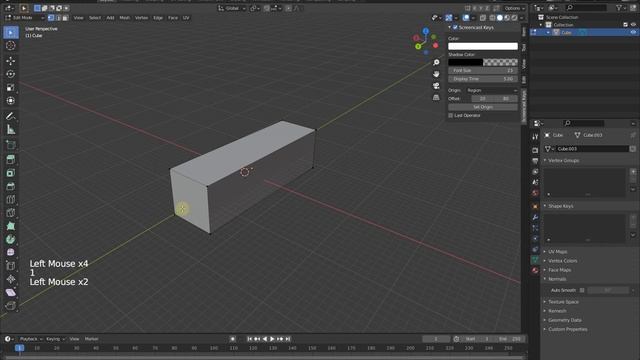This screenshot has width=640, height=360.
Task: Select the Shear tool
Action: (11, 292)
